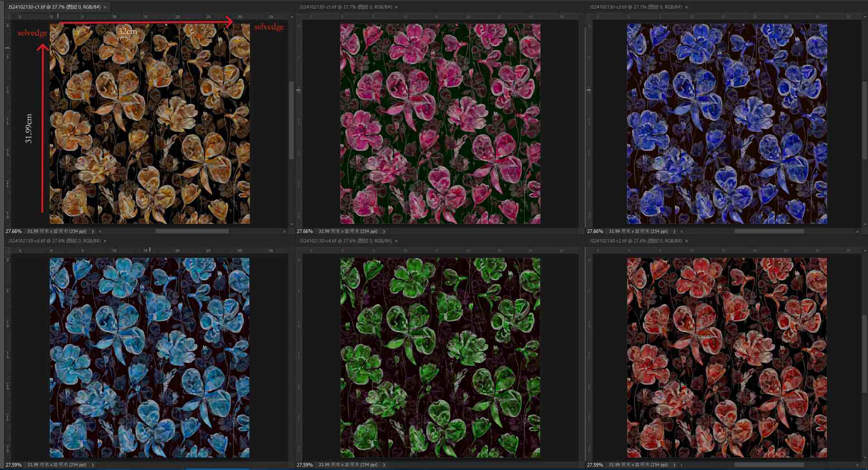Select the JS24102130-c3.tif document tab
Image resolution: width=868 pixels, height=470 pixels.
pyautogui.click(x=635, y=7)
